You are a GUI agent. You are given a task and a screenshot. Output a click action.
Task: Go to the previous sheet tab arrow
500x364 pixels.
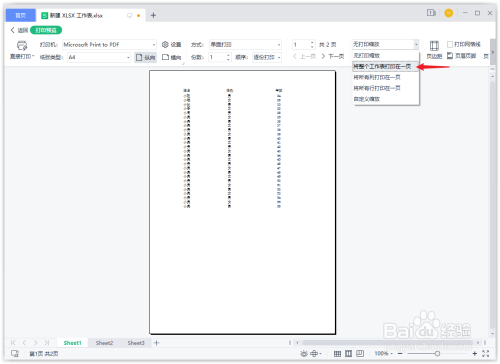pyautogui.click(x=24, y=343)
